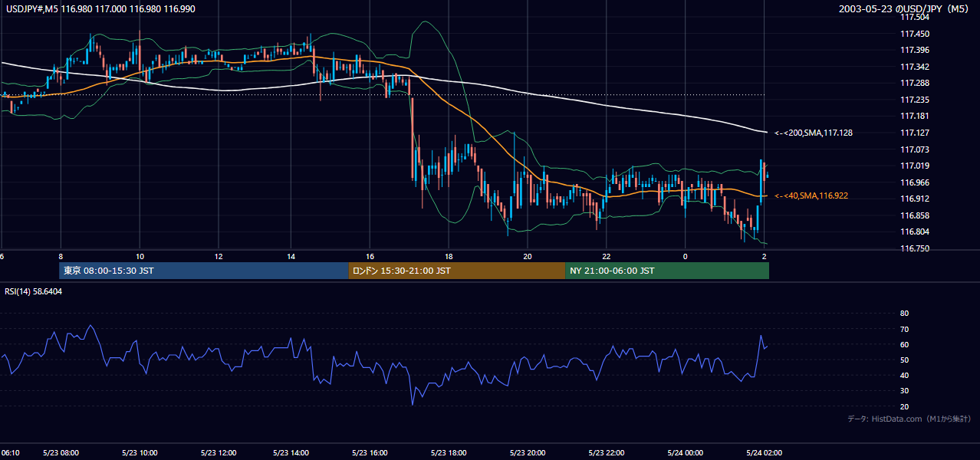Click price axis value 116.804
This screenshot has height=460, width=980.
[x=913, y=232]
